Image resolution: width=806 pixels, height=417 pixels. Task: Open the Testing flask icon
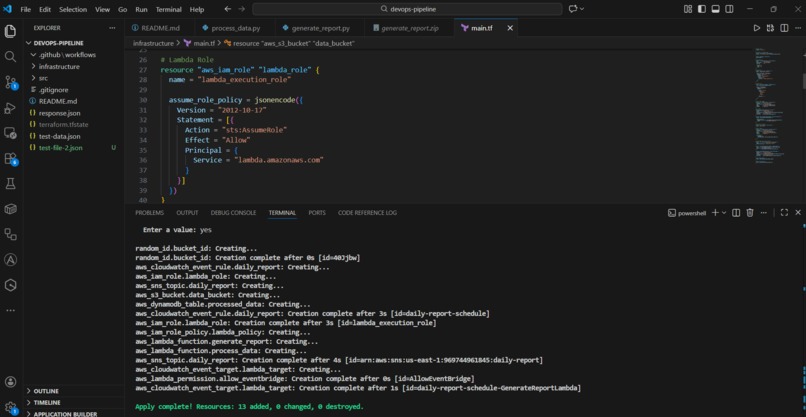point(10,184)
